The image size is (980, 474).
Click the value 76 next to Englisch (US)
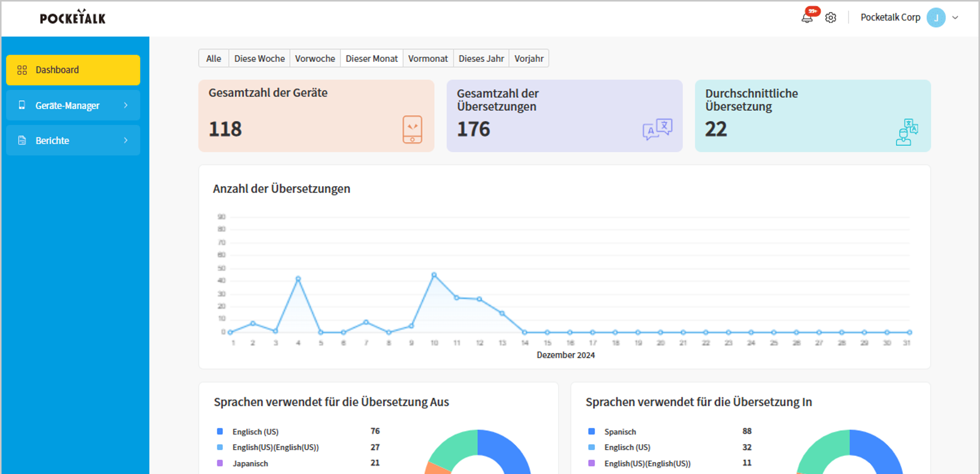(375, 431)
